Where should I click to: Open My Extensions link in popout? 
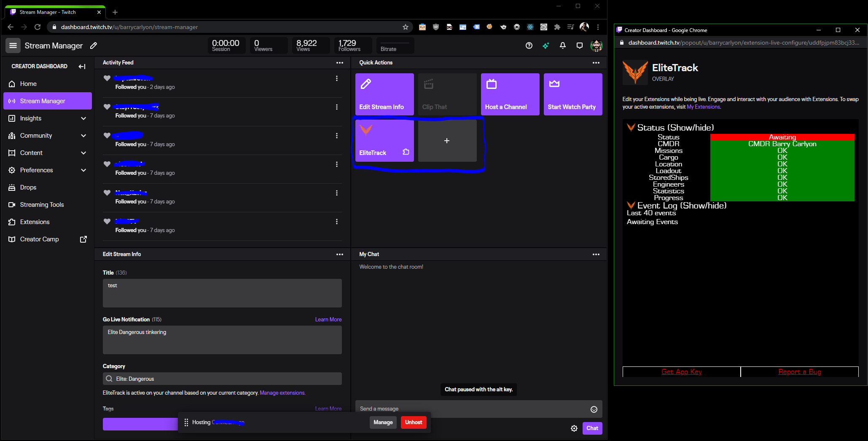tap(703, 107)
